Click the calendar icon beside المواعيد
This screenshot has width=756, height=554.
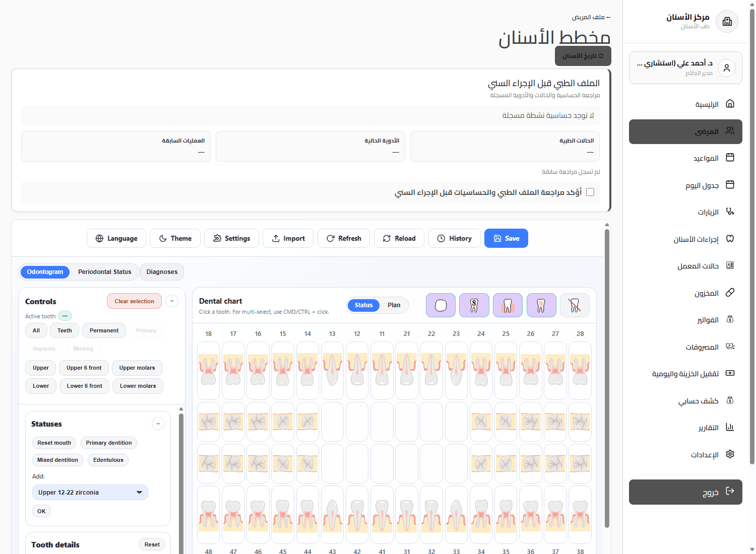click(x=730, y=158)
